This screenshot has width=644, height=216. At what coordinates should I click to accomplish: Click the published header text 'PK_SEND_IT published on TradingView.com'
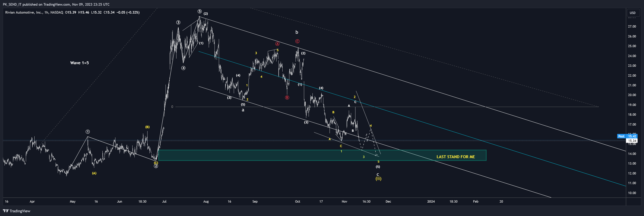tap(37, 4)
